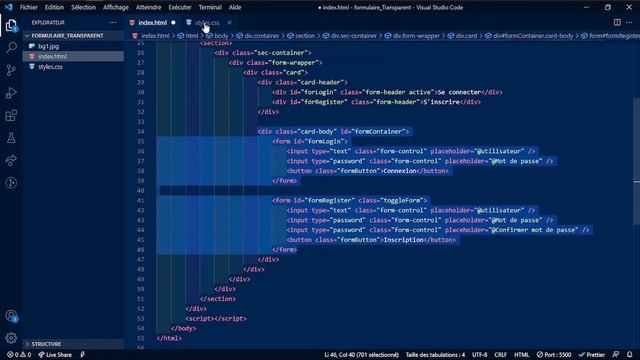This screenshot has width=640, height=360.
Task: Close the styles.css tab
Action: click(229, 22)
